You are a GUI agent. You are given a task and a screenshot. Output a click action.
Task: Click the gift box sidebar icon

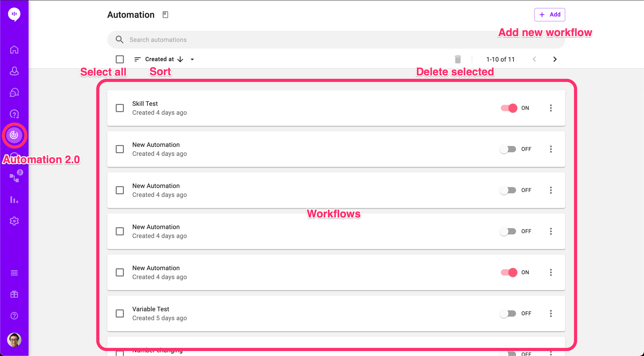pos(14,294)
